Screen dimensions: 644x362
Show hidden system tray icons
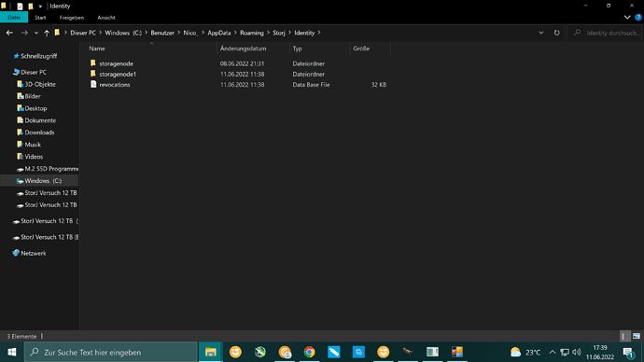(x=553, y=352)
